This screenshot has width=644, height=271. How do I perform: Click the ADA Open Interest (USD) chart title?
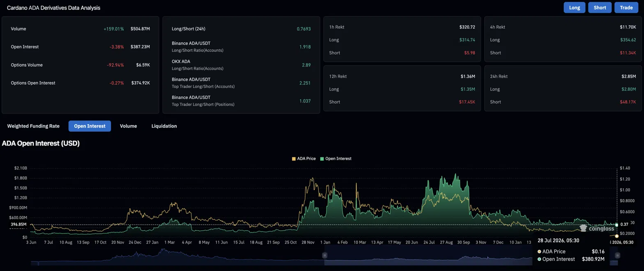point(41,143)
